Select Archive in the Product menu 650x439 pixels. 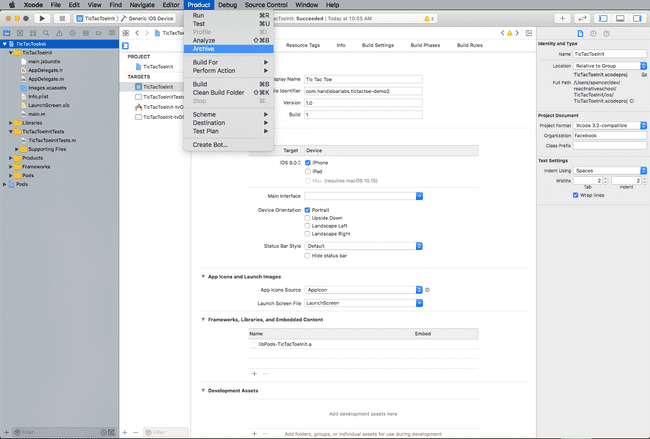[x=228, y=49]
